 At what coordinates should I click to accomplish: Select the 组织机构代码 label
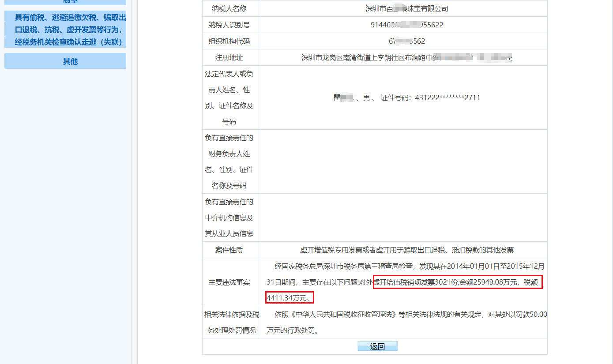pos(229,41)
